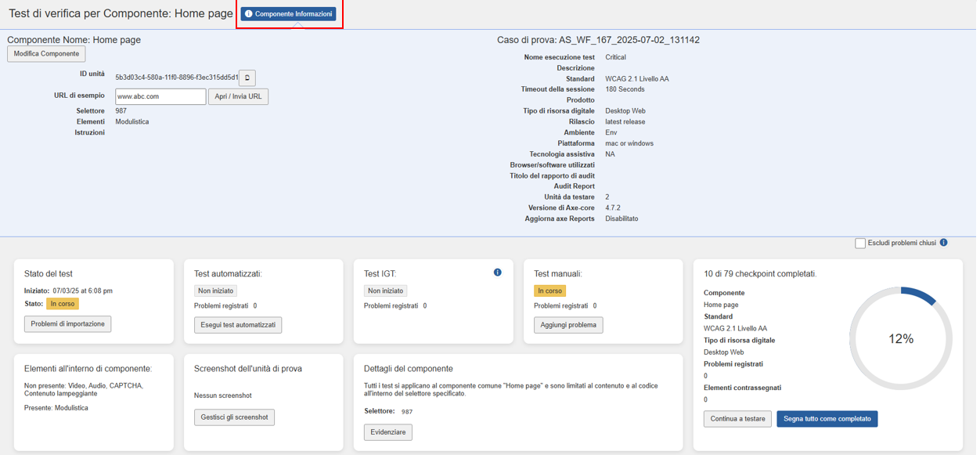Click the 12% progress ring
980x455 pixels.
coord(900,339)
